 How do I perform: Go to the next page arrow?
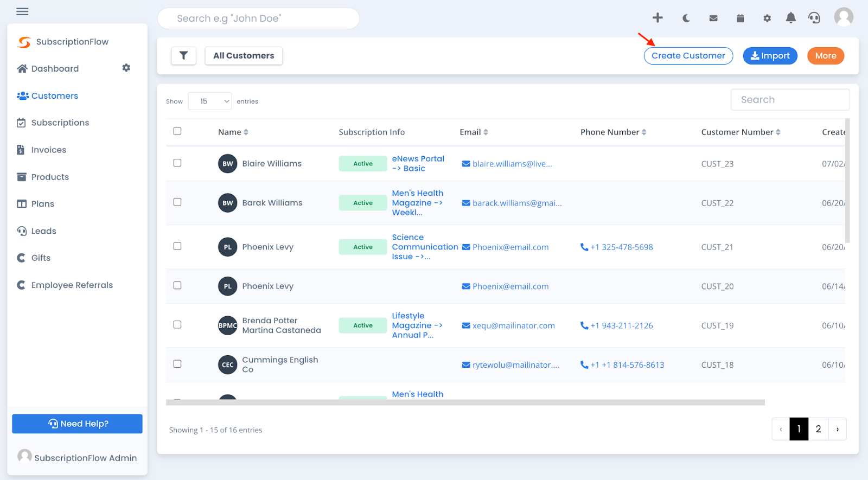click(x=838, y=429)
